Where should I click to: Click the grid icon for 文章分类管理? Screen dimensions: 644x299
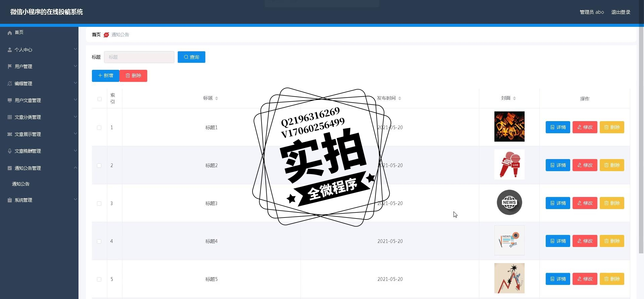click(10, 117)
